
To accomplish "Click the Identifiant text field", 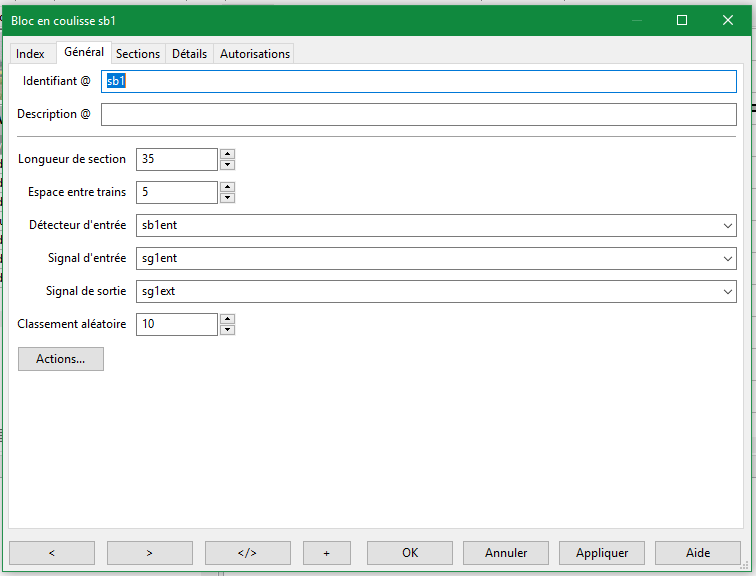I will [419, 81].
